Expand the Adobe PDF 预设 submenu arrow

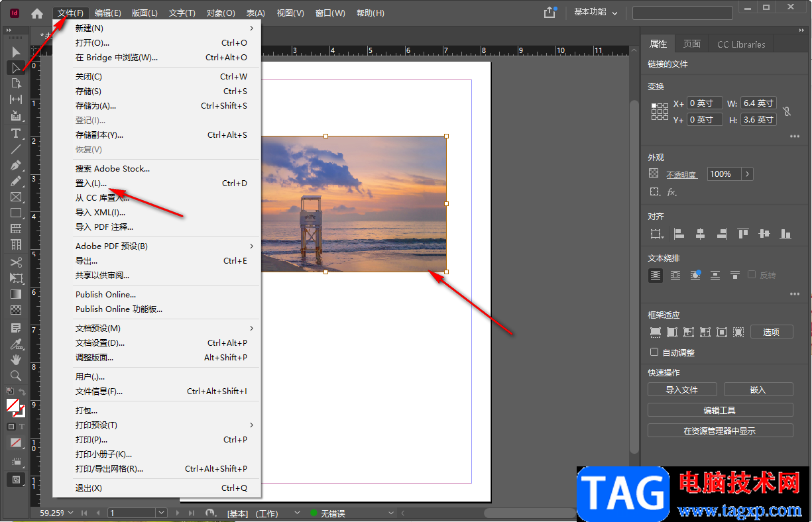click(x=252, y=246)
